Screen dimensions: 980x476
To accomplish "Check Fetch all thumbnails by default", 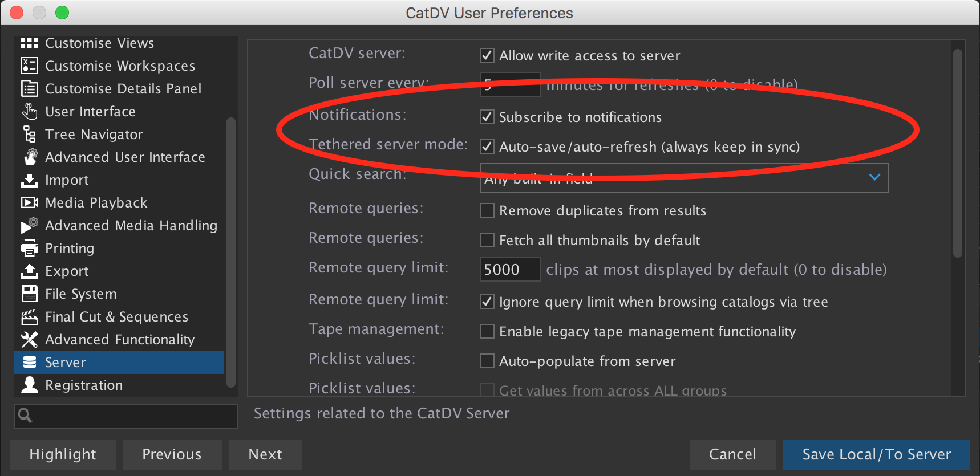I will [487, 240].
